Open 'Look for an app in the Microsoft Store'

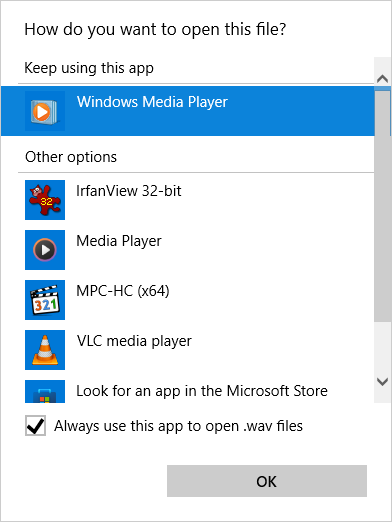pos(202,391)
